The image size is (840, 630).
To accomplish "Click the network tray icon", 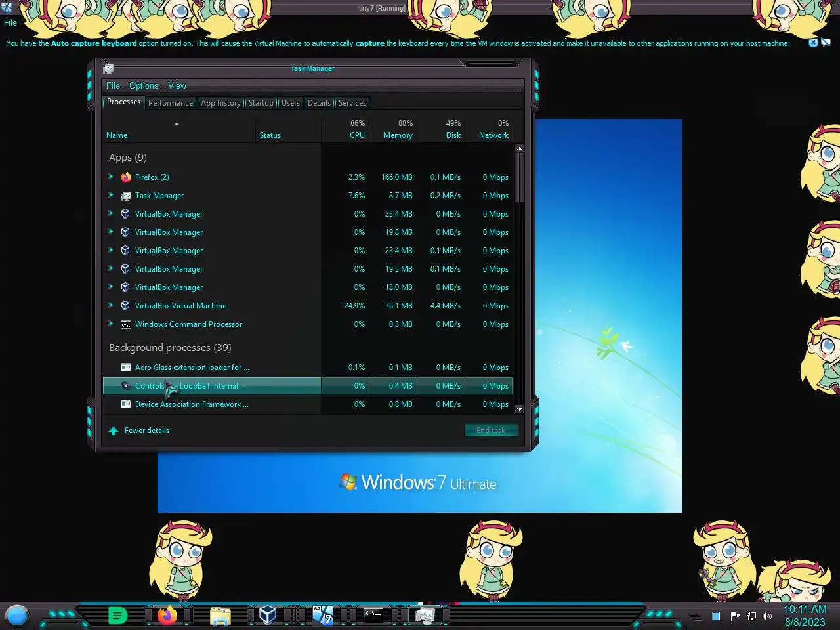I will click(751, 616).
